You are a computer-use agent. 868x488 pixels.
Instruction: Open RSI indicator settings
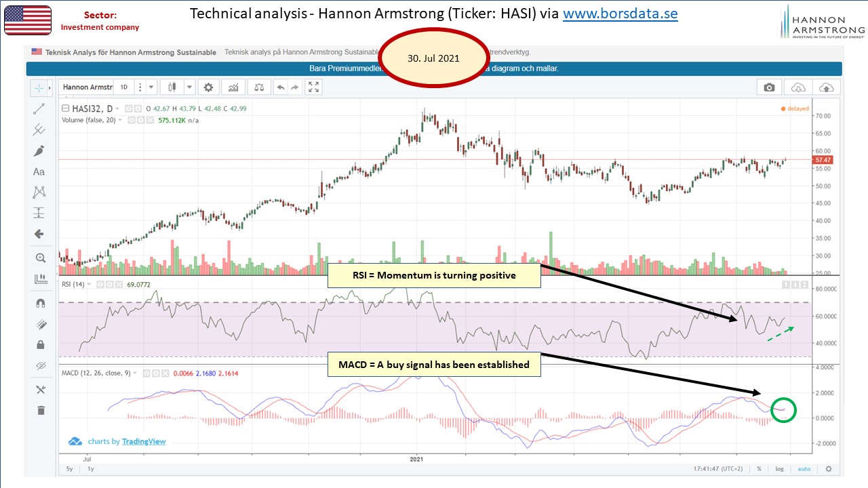pos(108,285)
